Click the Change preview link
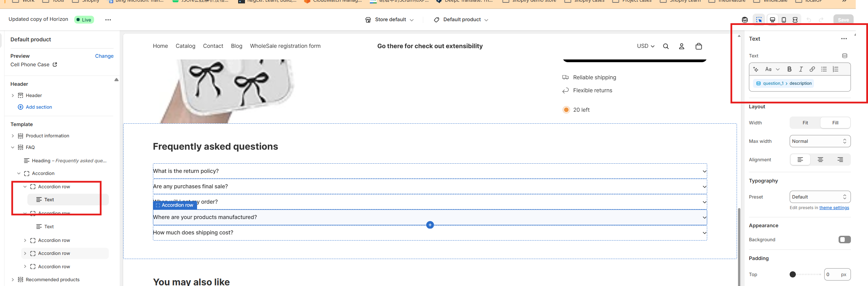868x286 pixels. pos(104,56)
